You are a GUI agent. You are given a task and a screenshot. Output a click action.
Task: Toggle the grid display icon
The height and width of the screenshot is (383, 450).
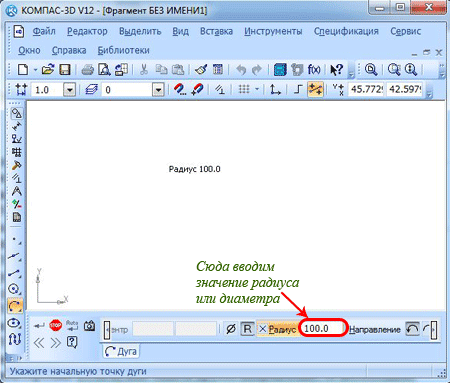point(244,89)
